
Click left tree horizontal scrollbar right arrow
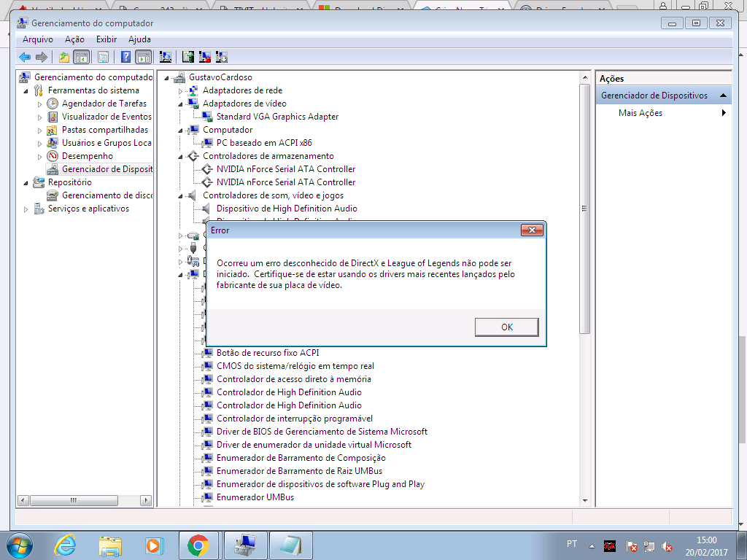point(146,500)
